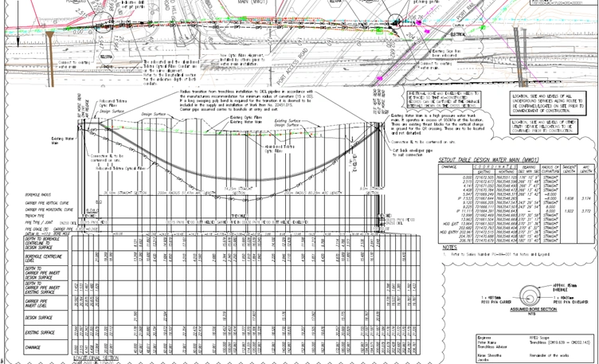
Task: Click the 'ARC LENGTH' column header in the setout table
Action: point(586,169)
